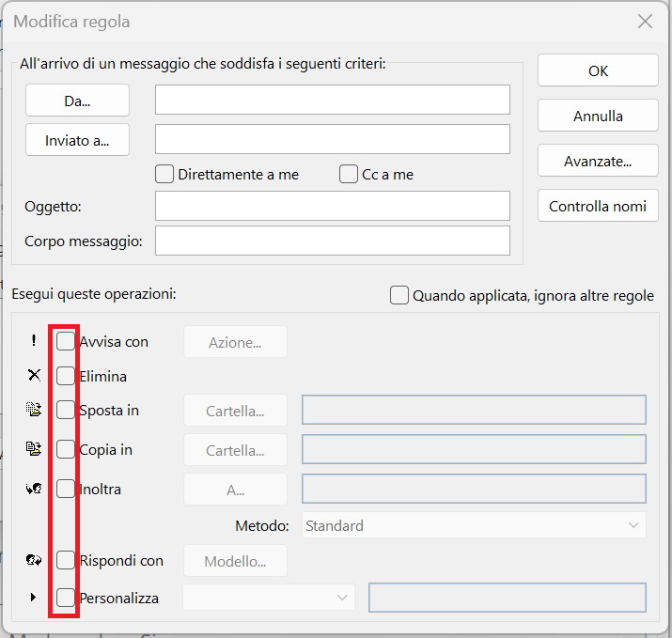Image resolution: width=672 pixels, height=638 pixels.
Task: Open the Personalizza action dropdown
Action: [269, 597]
